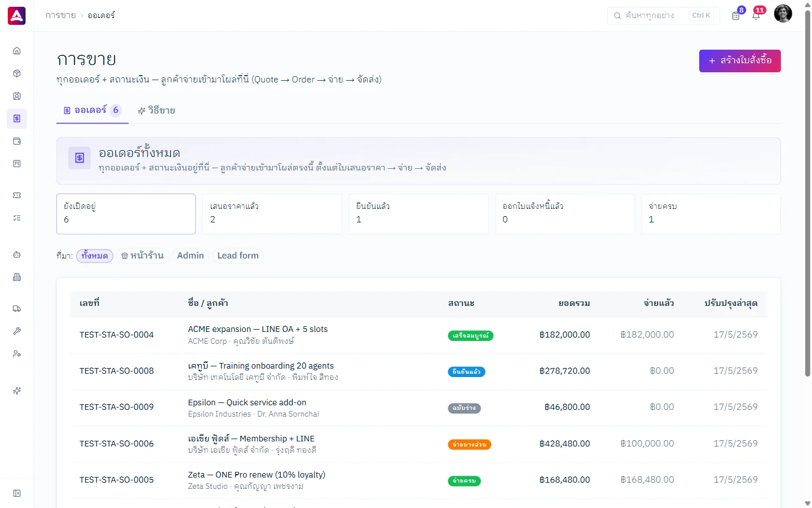This screenshot has width=812, height=508.
Task: Open the ticket icon in sidebar
Action: (17, 195)
